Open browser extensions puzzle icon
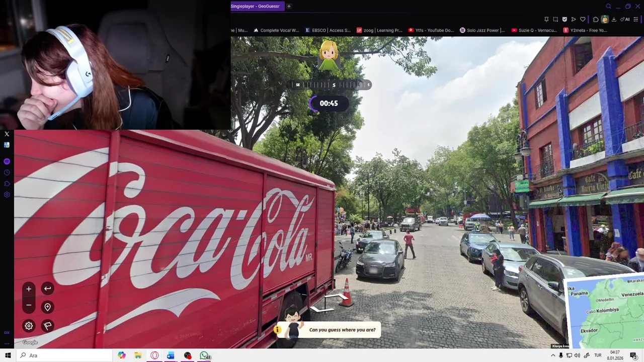644x362 pixels. tap(596, 19)
